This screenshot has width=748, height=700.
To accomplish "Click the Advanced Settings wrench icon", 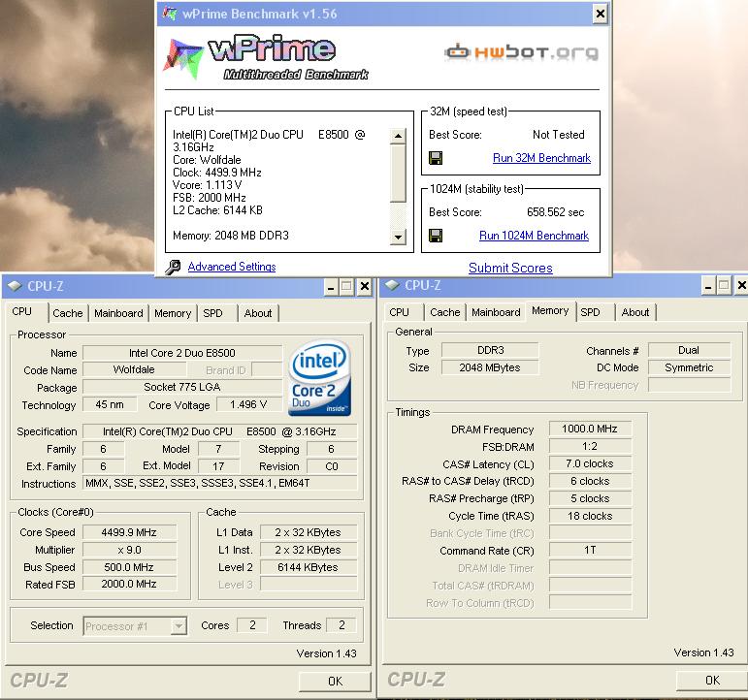I will pyautogui.click(x=173, y=267).
